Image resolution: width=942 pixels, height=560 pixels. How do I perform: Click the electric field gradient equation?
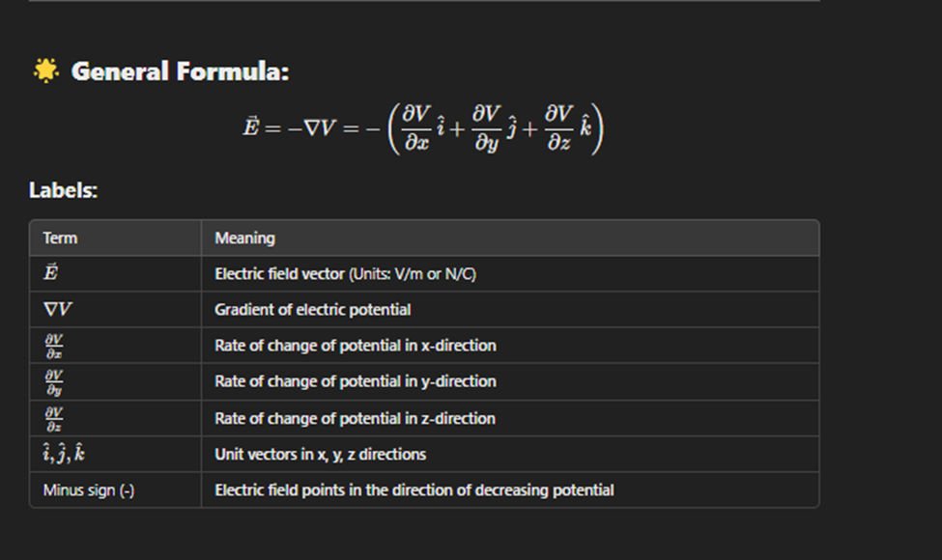423,128
